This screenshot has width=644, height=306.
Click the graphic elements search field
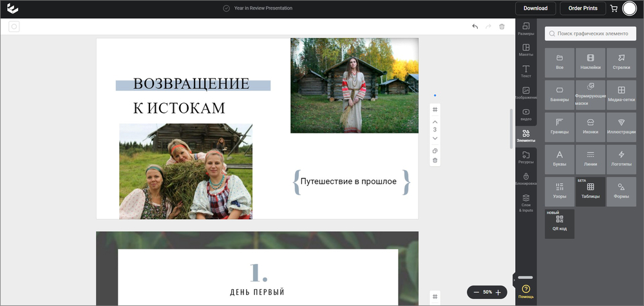[591, 33]
